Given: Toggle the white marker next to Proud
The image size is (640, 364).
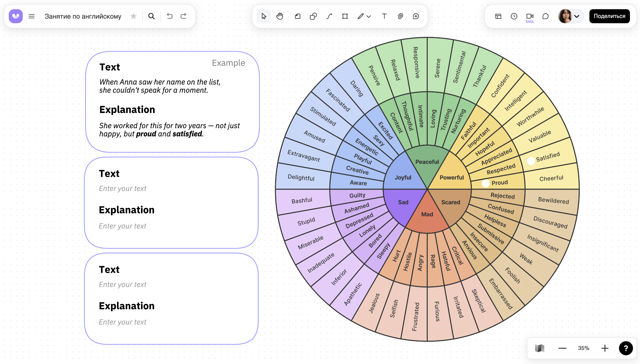Looking at the screenshot, I should click(x=486, y=183).
